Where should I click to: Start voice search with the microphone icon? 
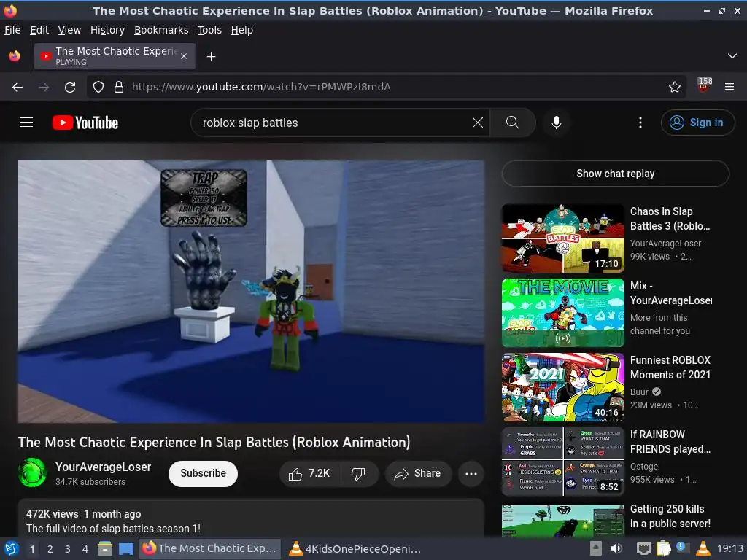click(556, 122)
